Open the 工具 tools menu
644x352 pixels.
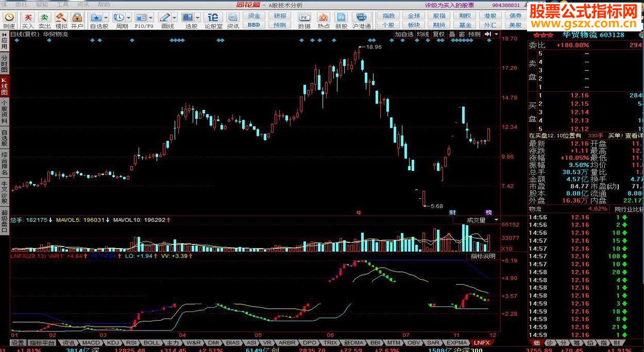[62, 4]
